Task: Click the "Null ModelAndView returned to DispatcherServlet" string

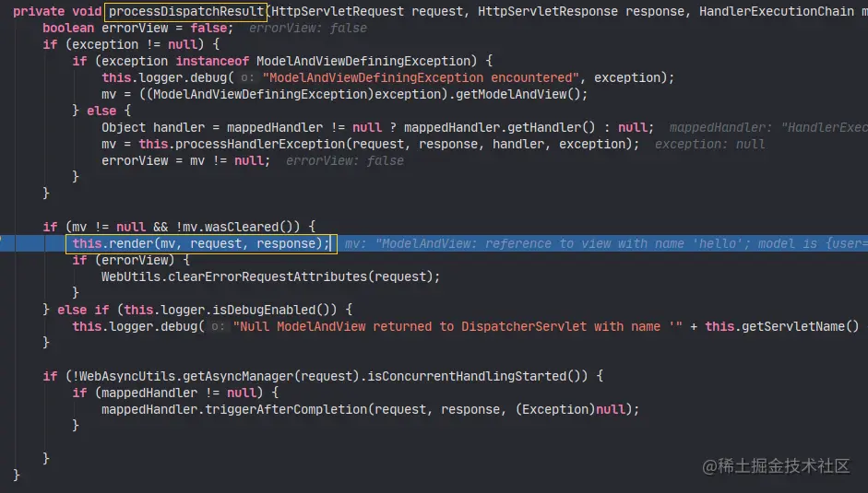Action: pos(458,326)
